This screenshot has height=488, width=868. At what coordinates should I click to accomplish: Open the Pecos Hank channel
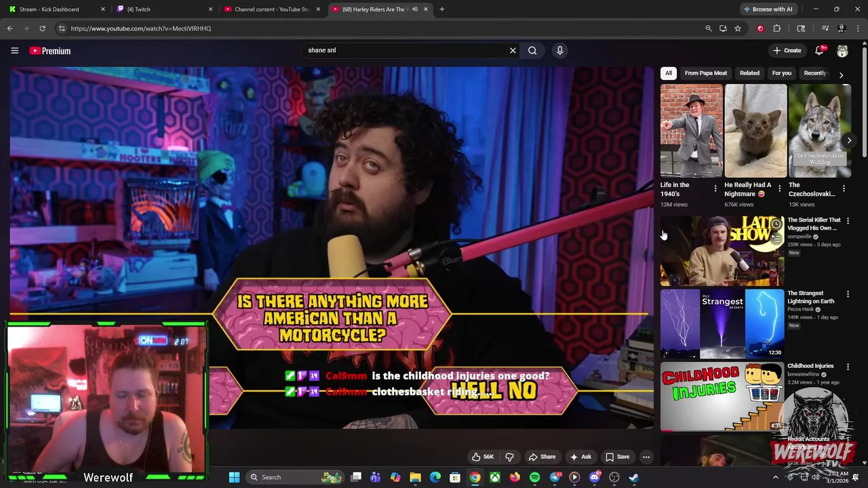pyautogui.click(x=801, y=310)
